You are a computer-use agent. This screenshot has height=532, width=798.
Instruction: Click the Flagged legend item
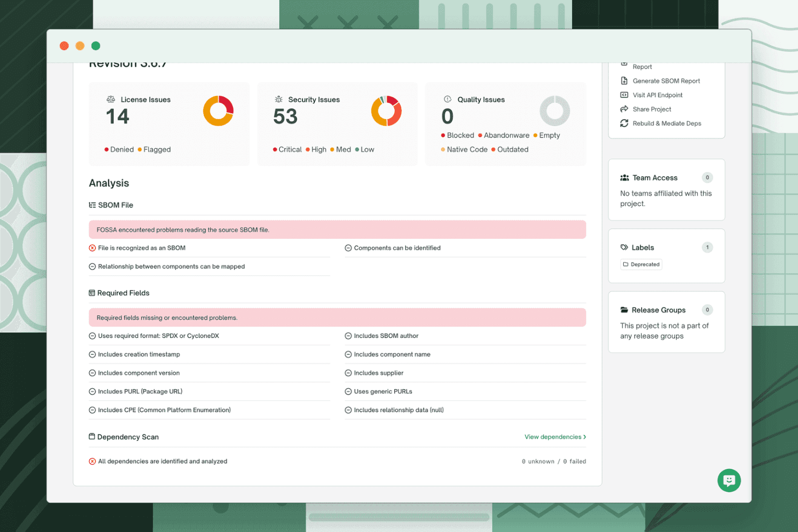(x=154, y=149)
